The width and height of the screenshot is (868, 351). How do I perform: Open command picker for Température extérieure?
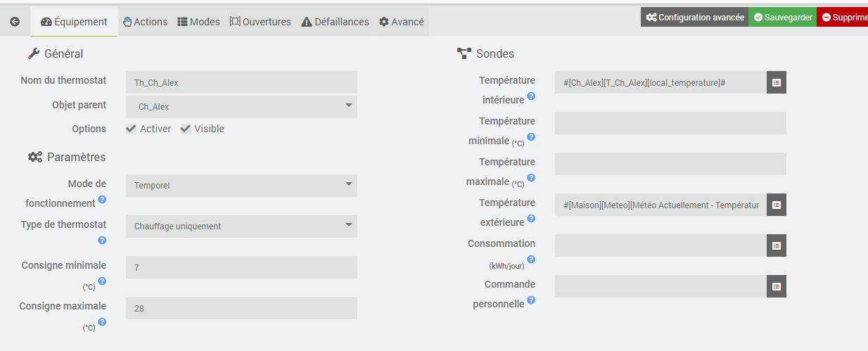coord(777,205)
